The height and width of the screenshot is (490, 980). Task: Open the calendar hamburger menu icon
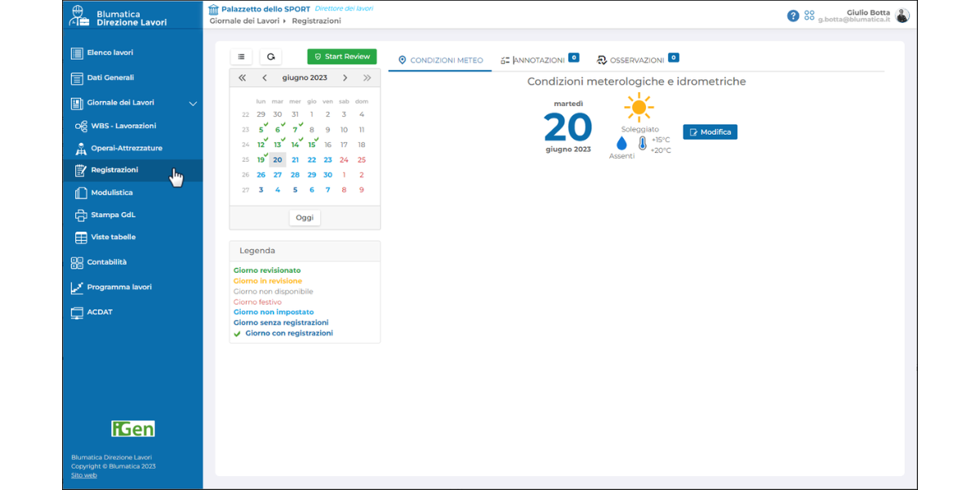tap(241, 57)
